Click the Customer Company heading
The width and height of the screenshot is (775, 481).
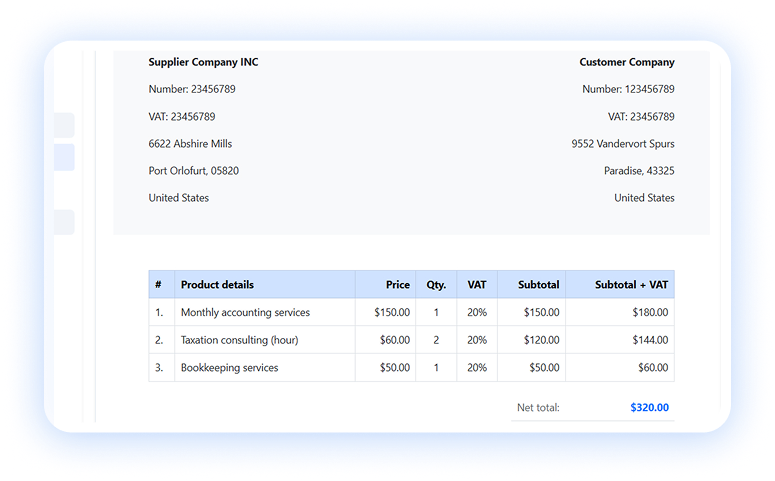[626, 62]
